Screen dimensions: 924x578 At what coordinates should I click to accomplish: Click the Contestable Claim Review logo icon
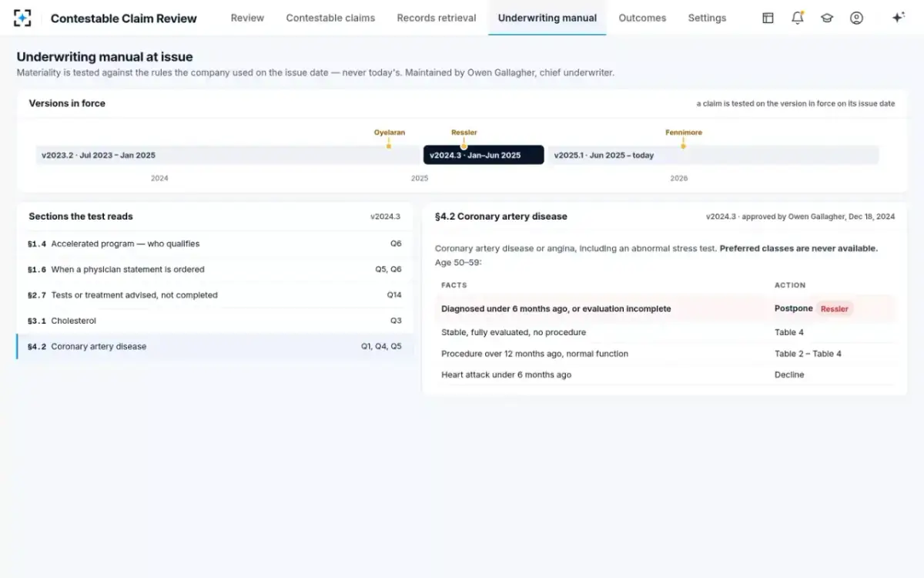click(23, 18)
